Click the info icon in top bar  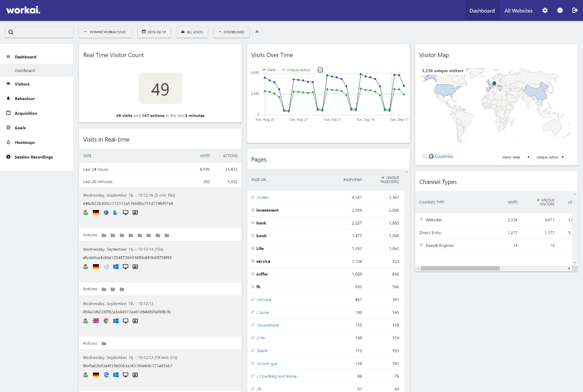pyautogui.click(x=560, y=11)
